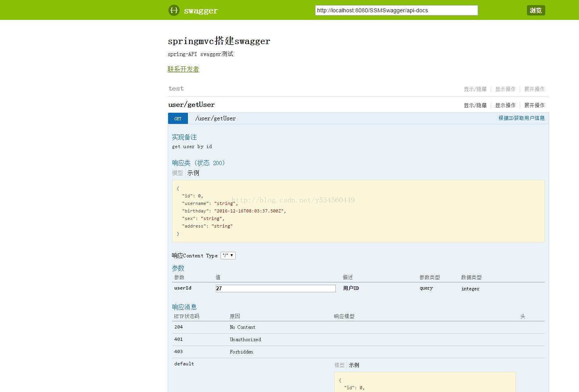The height and width of the screenshot is (392, 579).
Task: Click 显示操作 in the test row
Action: 505,89
